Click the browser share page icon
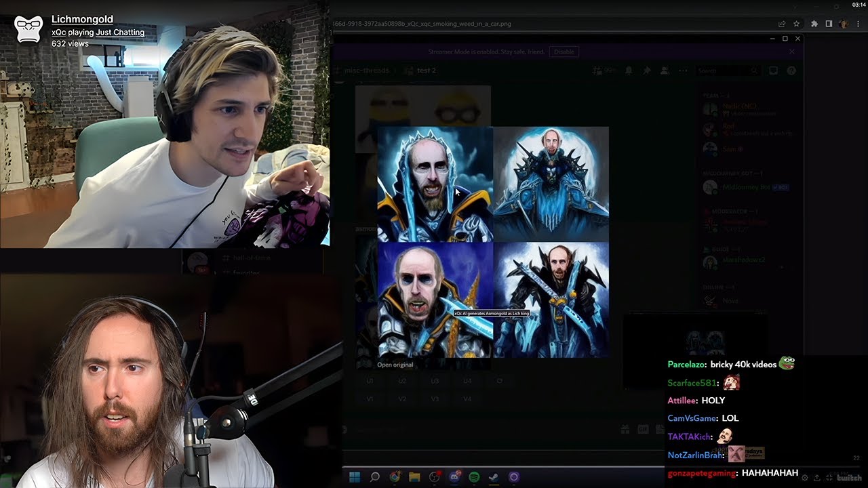 click(782, 24)
